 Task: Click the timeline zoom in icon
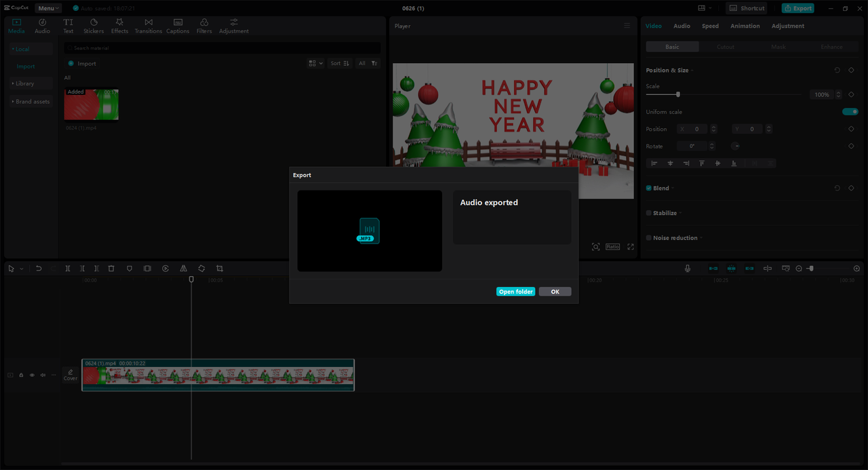tap(856, 269)
